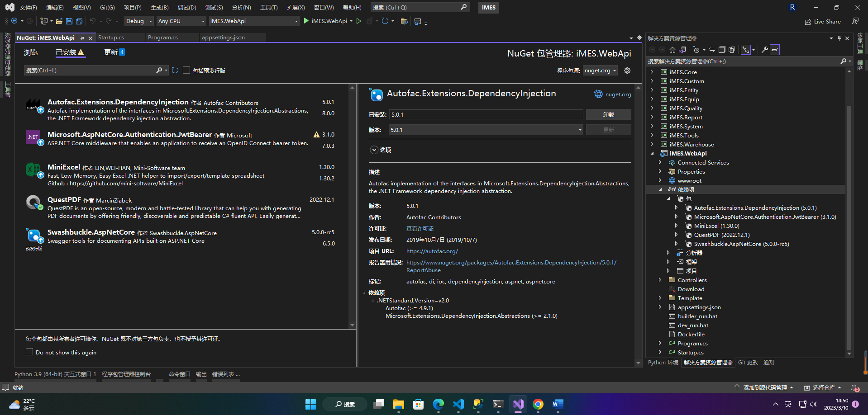Viewport: 868px width, 415px height.
Task: Toggle the Preview Selected Items icon
Action: 775,50
